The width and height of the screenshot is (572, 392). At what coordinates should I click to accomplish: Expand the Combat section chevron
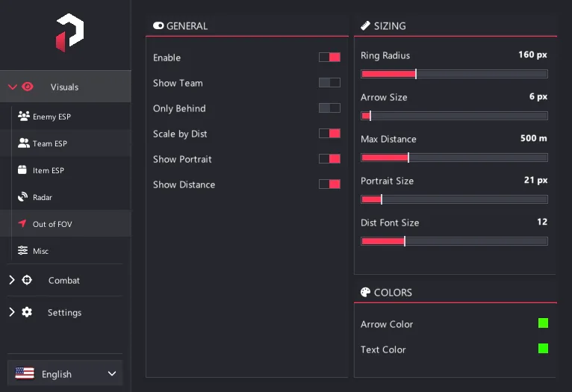12,280
